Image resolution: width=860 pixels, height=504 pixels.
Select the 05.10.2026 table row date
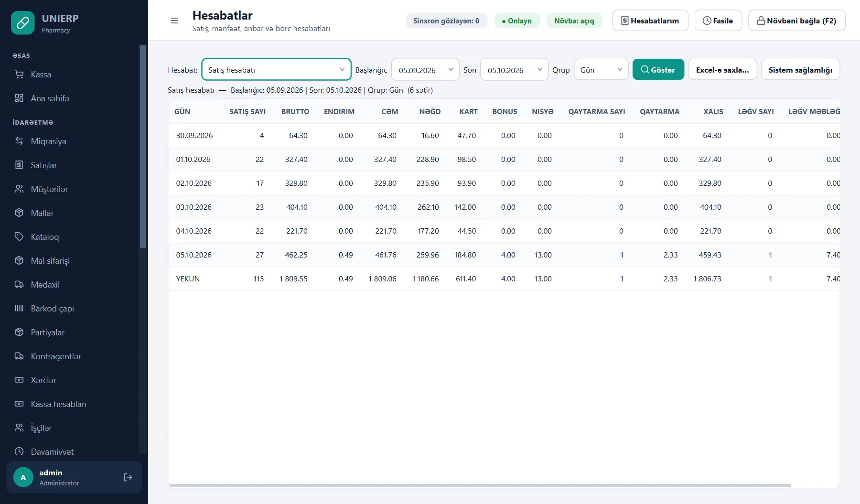pos(193,255)
